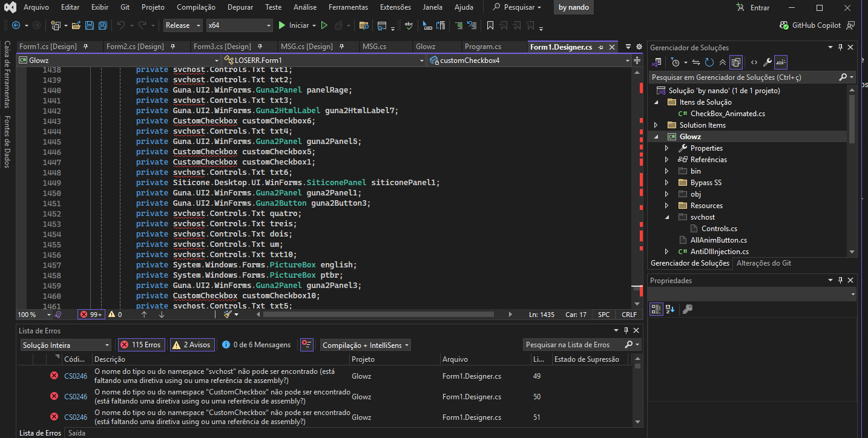Open the Compilação menu

pyautogui.click(x=196, y=7)
